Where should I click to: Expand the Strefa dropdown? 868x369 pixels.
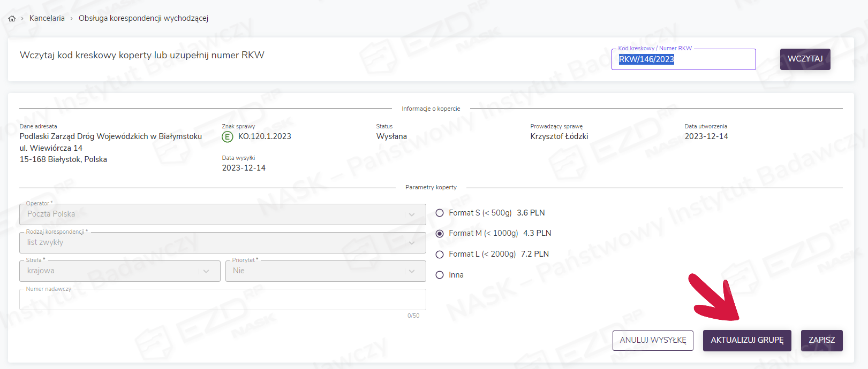[x=119, y=271]
